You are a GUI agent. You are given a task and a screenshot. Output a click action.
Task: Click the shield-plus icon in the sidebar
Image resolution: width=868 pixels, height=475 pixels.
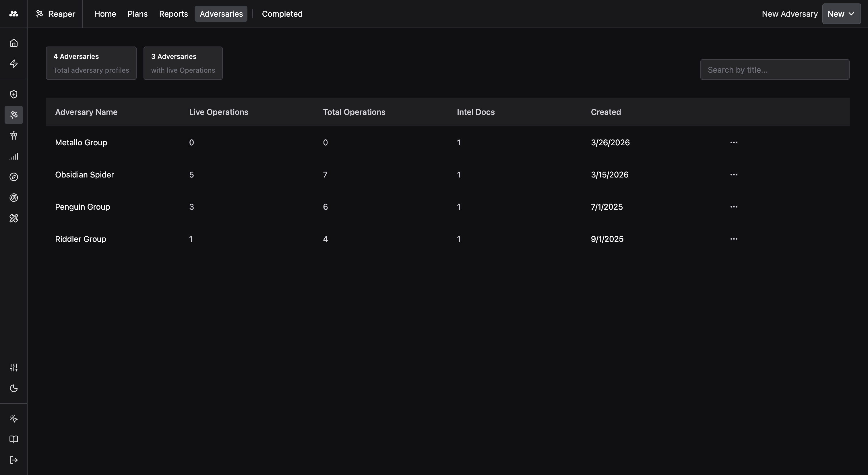(x=13, y=94)
